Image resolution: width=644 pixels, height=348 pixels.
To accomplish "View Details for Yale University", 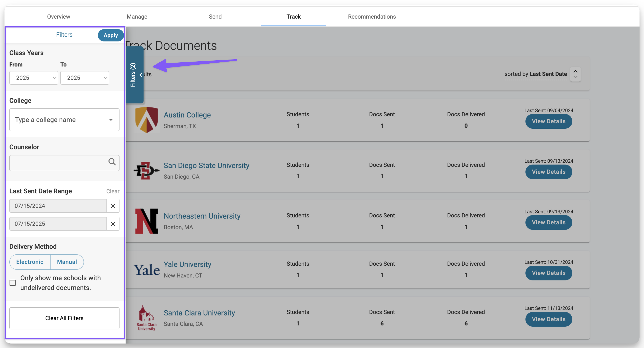I will [x=549, y=273].
